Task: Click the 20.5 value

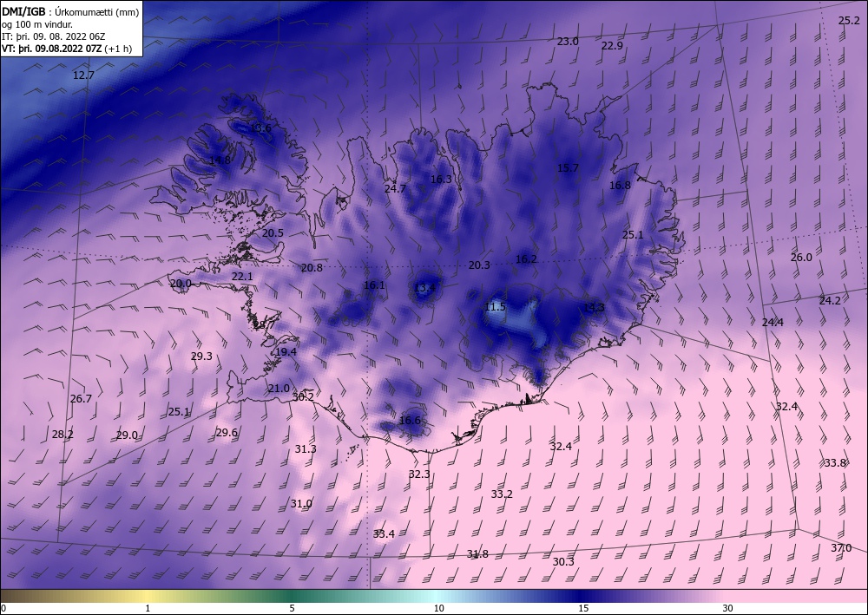Action: tap(273, 233)
